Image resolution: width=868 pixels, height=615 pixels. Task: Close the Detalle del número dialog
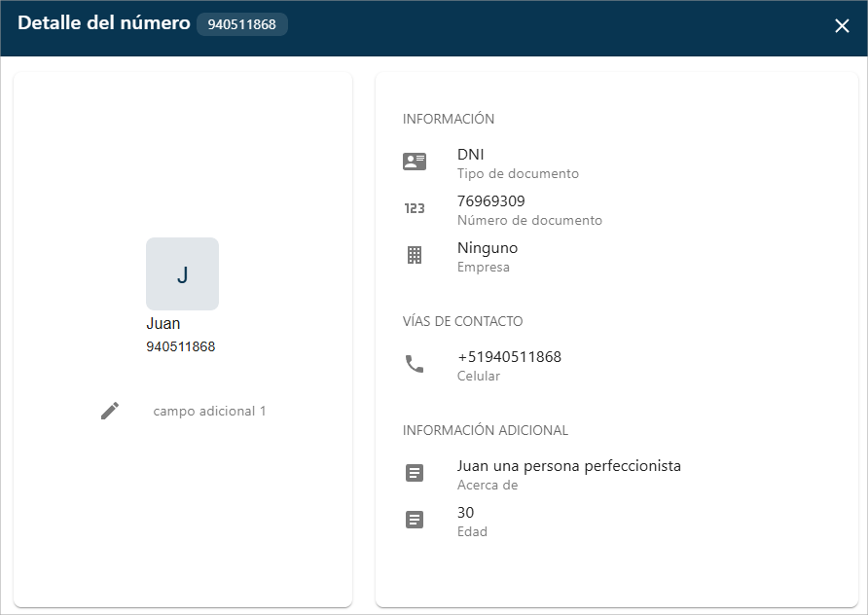842,26
